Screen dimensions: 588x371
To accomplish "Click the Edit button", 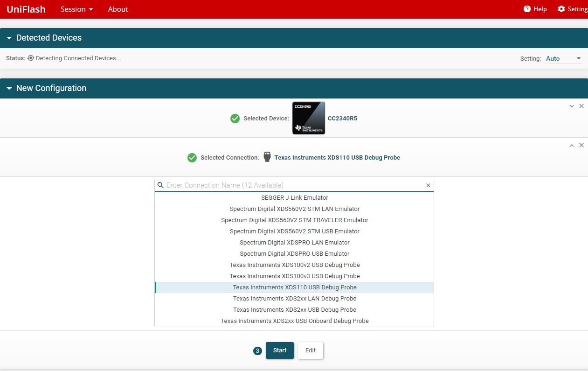I will (310, 350).
